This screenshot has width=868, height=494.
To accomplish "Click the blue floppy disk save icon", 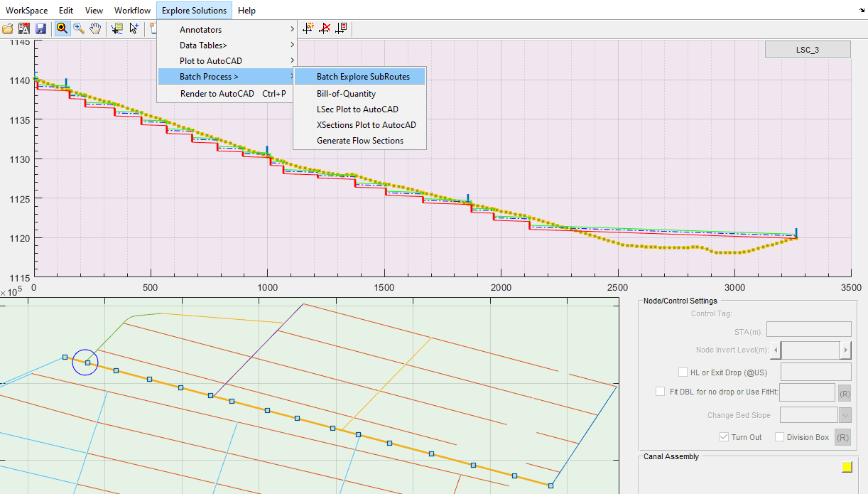I will pyautogui.click(x=40, y=28).
